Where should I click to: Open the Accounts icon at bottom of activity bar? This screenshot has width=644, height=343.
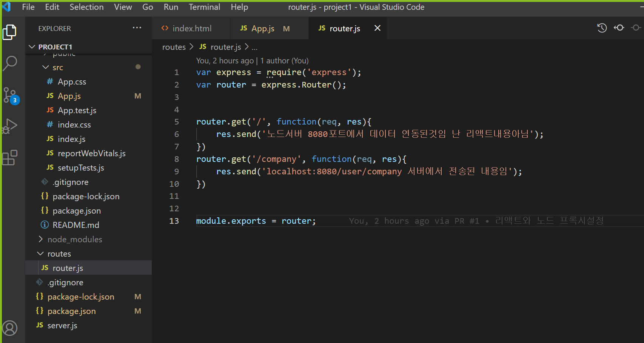(x=10, y=328)
